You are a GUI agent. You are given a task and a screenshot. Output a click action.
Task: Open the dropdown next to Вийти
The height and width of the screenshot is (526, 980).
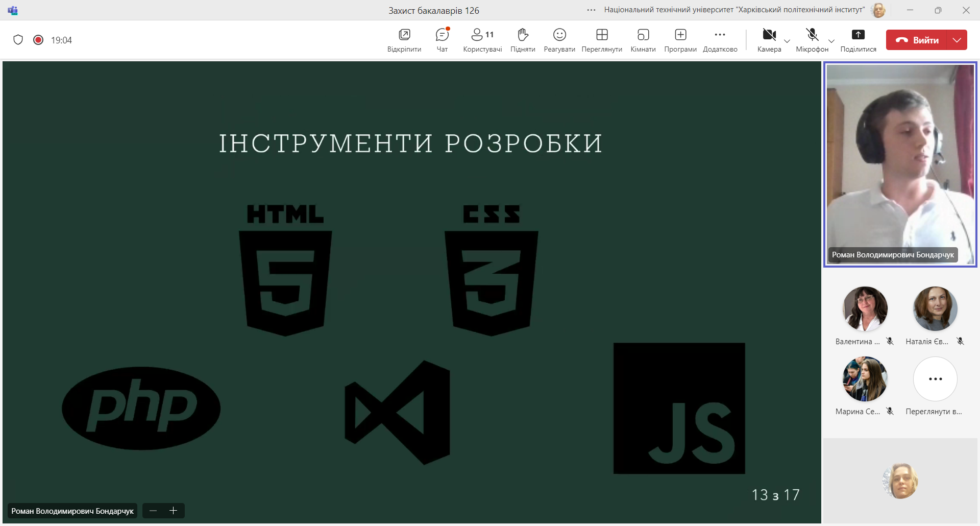point(957,40)
